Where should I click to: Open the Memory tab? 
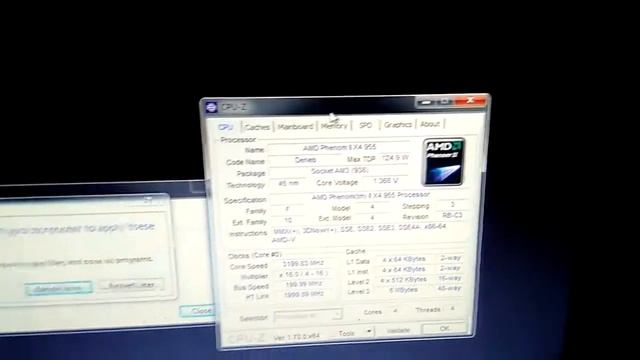coord(334,126)
